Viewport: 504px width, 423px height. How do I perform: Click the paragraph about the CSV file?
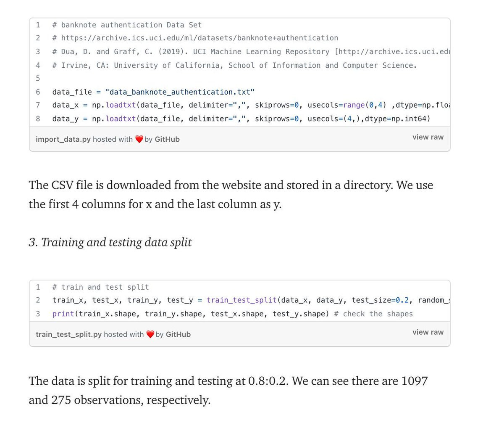[x=231, y=195]
